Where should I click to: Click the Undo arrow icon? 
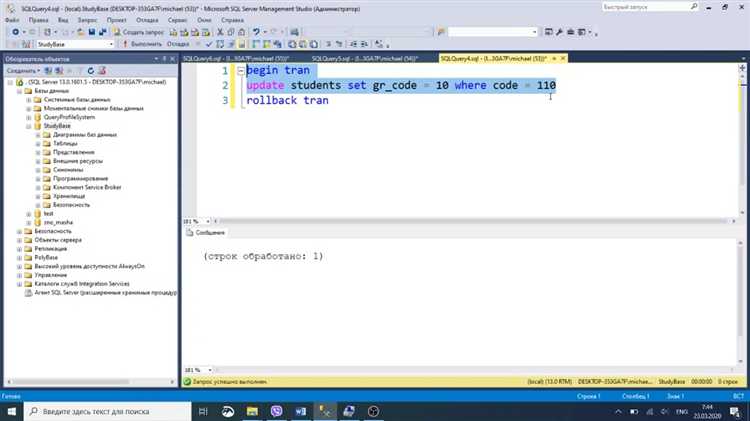tap(256, 32)
